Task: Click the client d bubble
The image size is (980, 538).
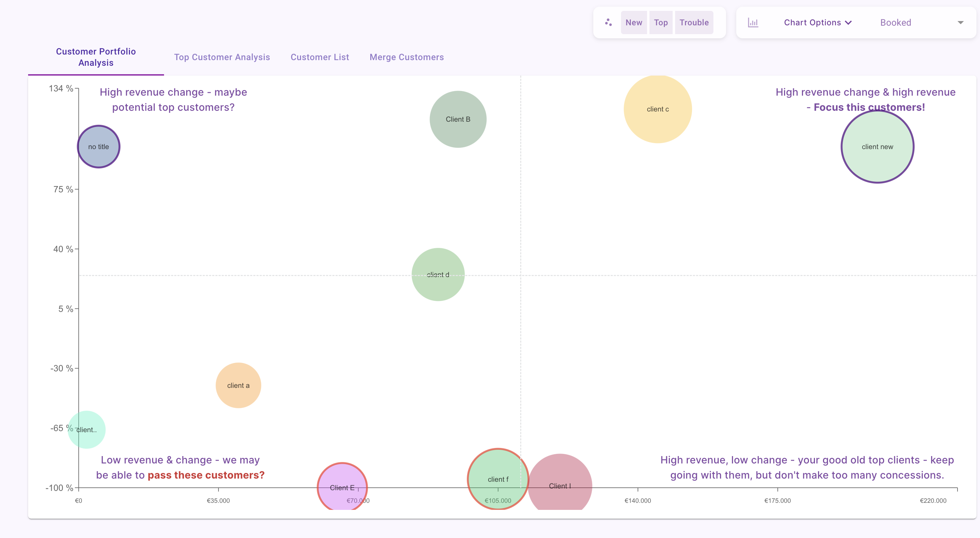Action: 438,275
